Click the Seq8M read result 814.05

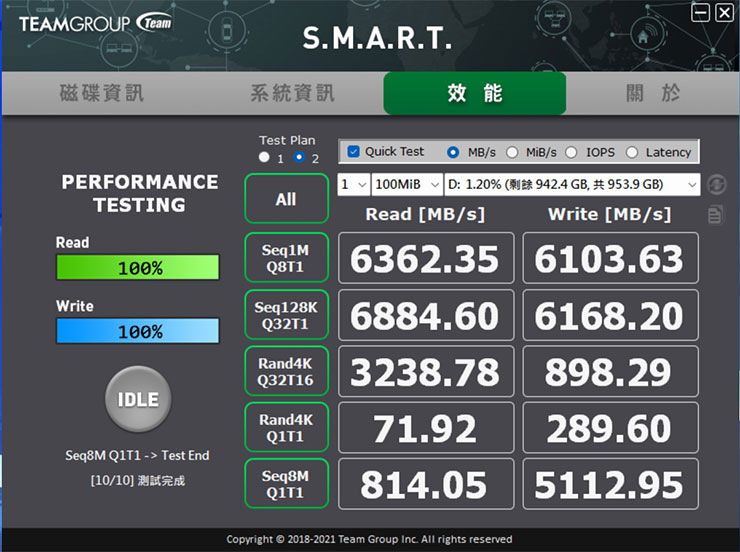click(426, 484)
